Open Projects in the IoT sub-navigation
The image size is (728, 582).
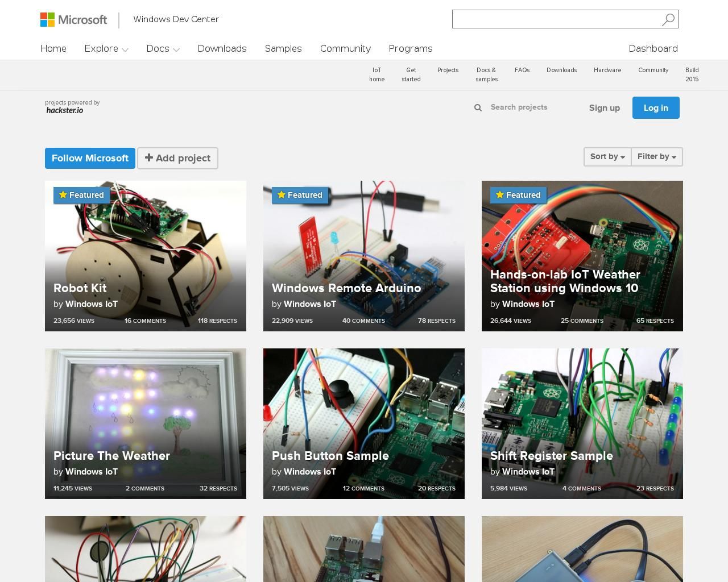click(x=448, y=70)
